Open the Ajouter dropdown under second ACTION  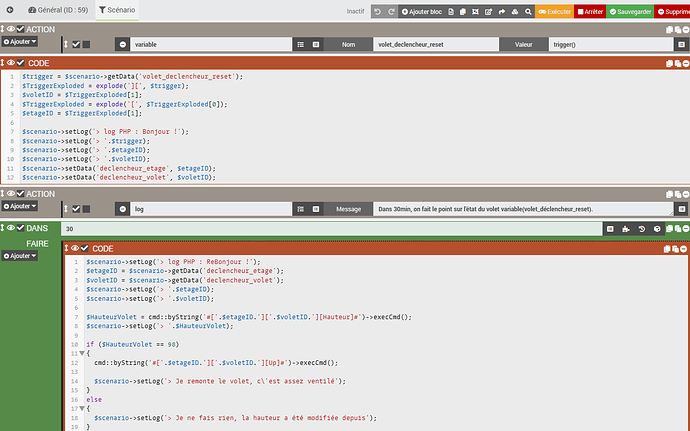click(x=22, y=205)
